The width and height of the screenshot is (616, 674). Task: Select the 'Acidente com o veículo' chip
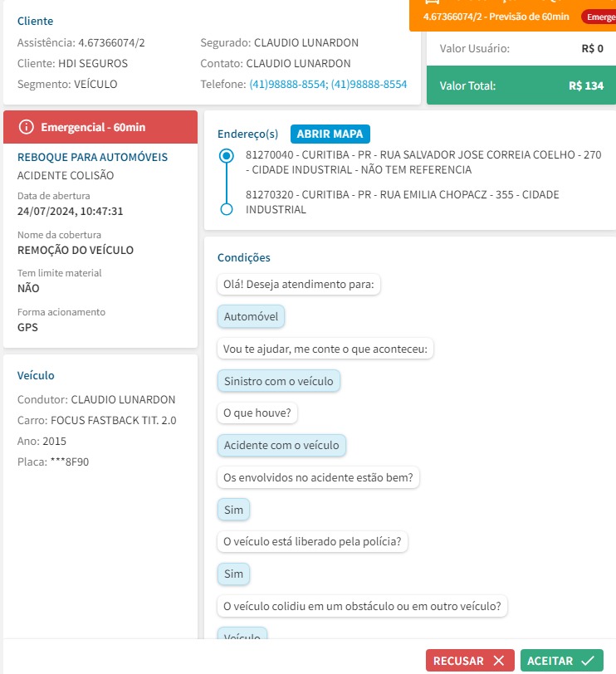[x=281, y=445]
